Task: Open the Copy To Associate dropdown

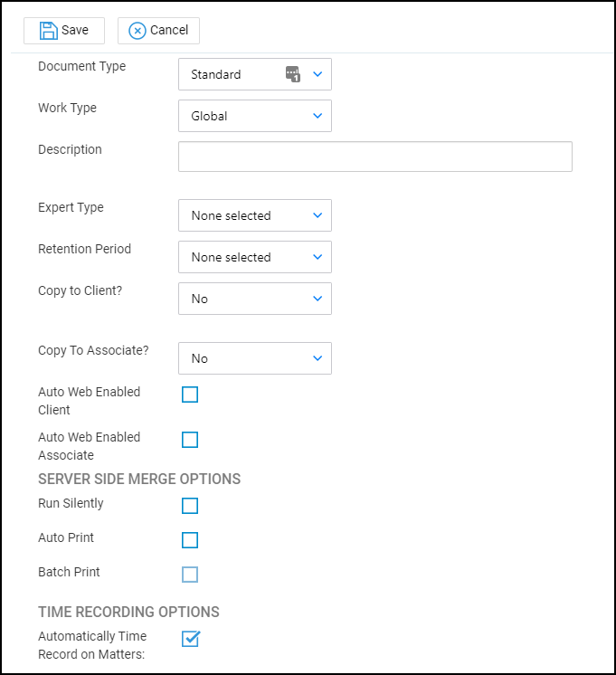Action: [x=317, y=358]
